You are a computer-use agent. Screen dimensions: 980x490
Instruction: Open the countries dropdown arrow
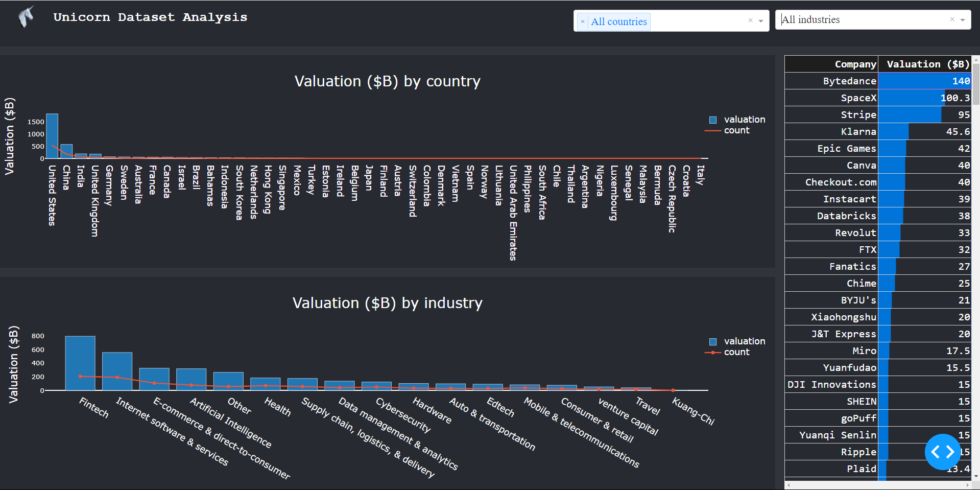(761, 21)
